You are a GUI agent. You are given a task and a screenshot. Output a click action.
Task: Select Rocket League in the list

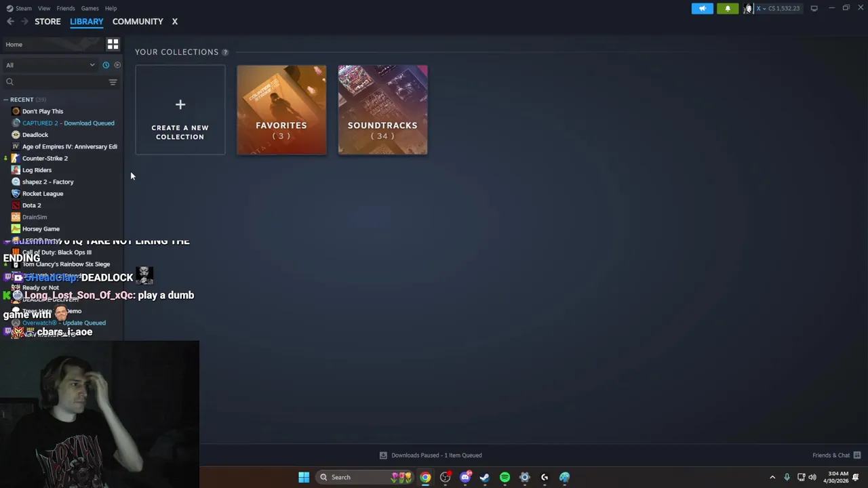click(x=43, y=194)
